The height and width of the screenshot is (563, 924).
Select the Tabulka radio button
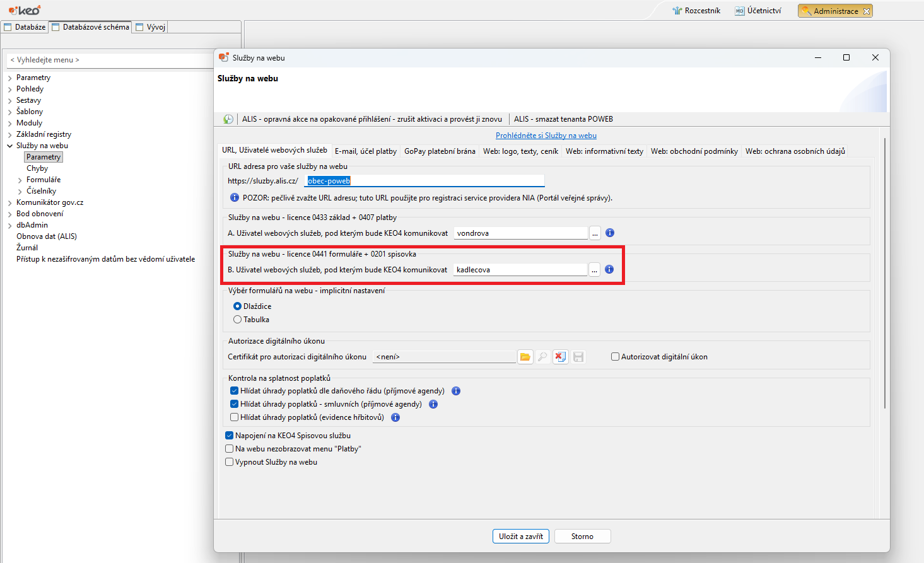[x=237, y=319]
